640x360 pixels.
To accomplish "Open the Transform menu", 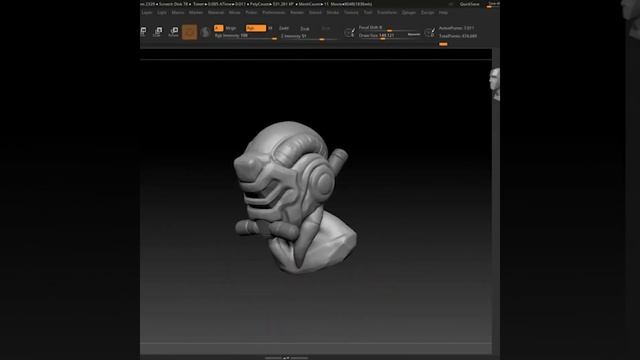I will click(387, 13).
